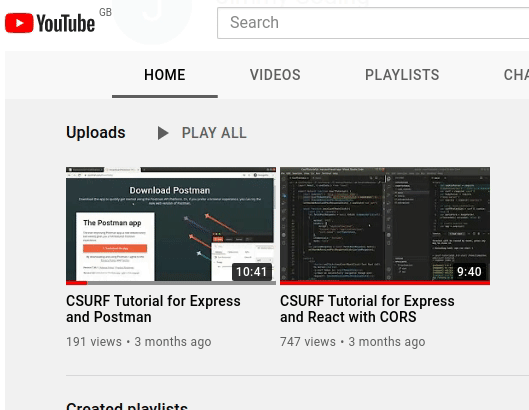Click the CSURF Tutorial for Express and Postman title
The height and width of the screenshot is (410, 529).
[153, 309]
